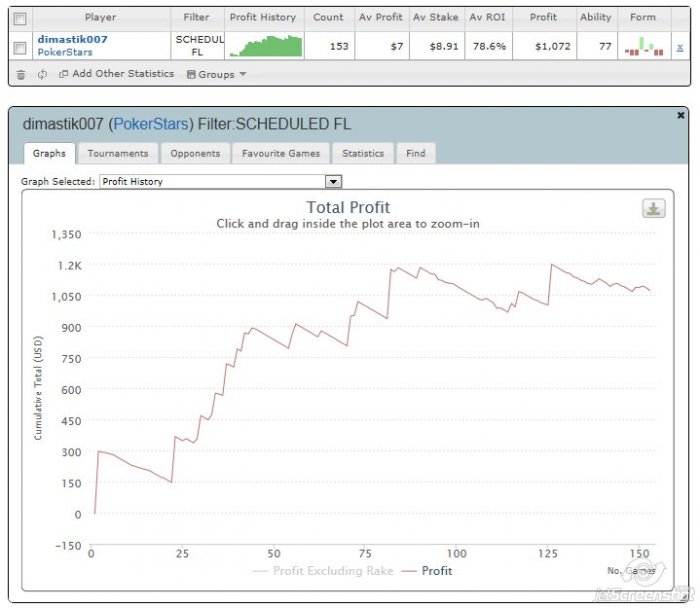Open the Profit History sparkline thumbnail
700x608 pixels.
266,46
